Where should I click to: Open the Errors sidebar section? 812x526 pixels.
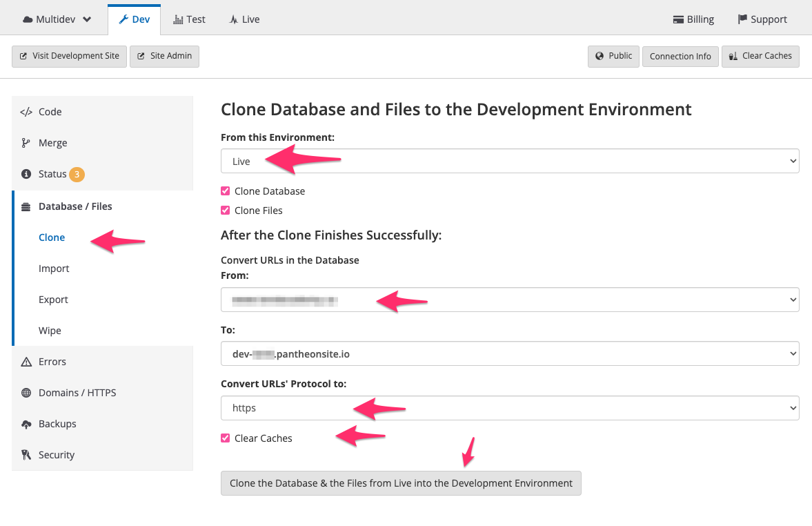[103, 362]
